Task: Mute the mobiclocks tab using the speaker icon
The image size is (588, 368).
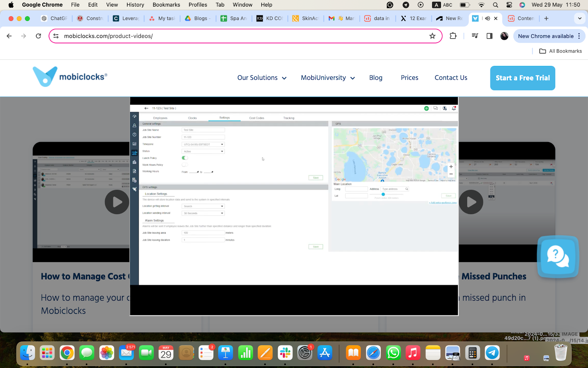Action: [x=487, y=18]
